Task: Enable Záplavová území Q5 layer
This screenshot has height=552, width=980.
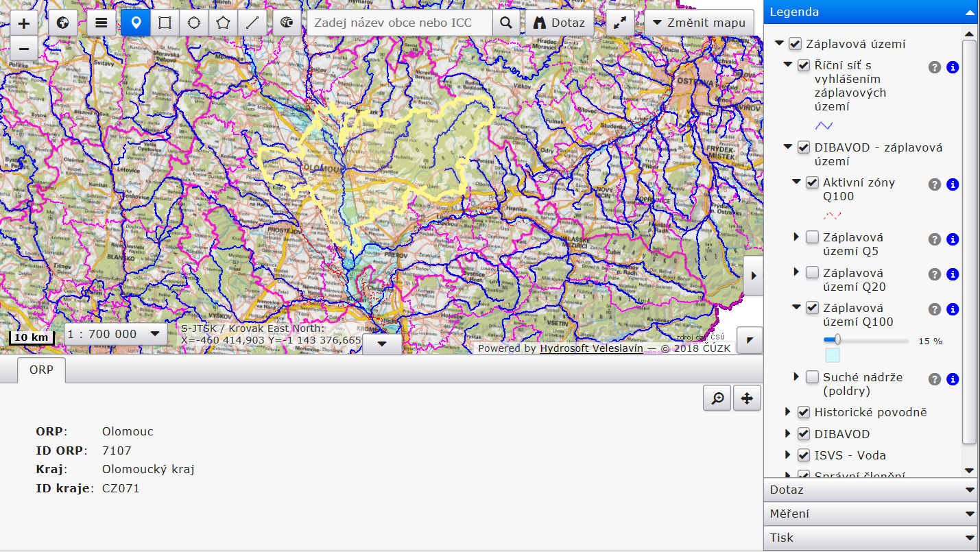Action: tap(812, 237)
